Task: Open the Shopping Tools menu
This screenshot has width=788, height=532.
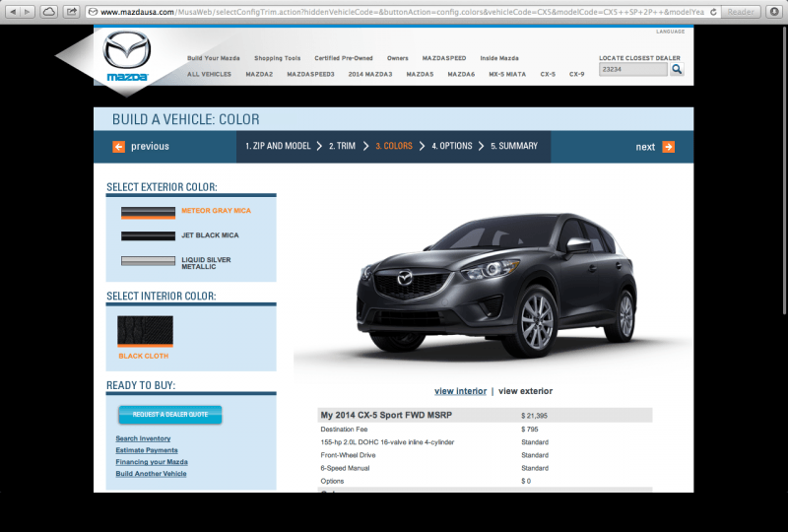Action: (x=278, y=58)
